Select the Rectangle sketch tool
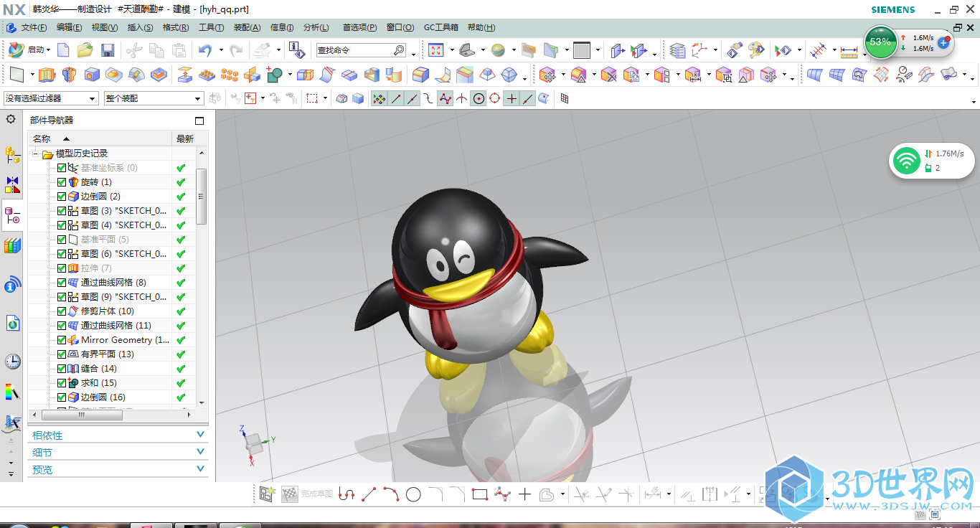The height and width of the screenshot is (528, 980). [480, 494]
